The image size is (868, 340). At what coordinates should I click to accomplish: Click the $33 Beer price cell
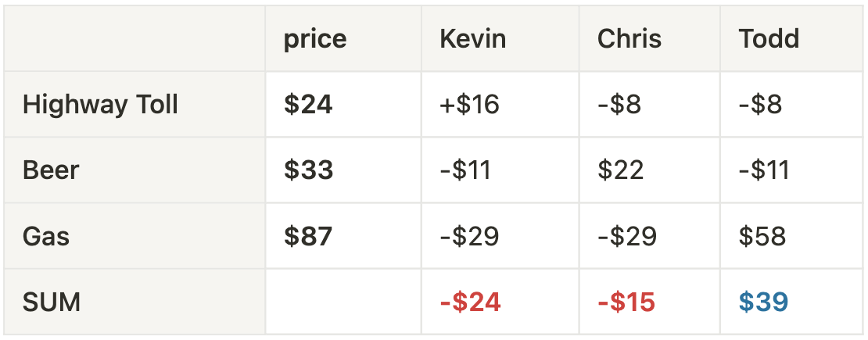click(308, 170)
